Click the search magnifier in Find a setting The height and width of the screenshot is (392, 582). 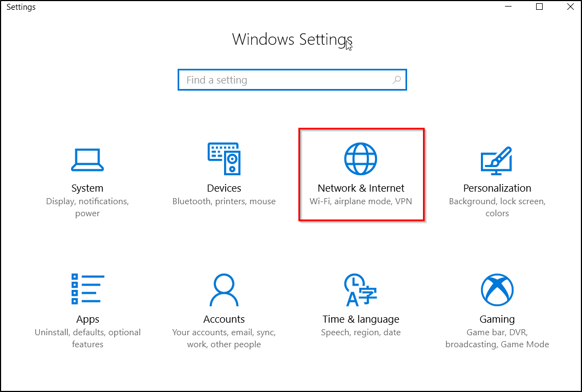[x=397, y=80]
